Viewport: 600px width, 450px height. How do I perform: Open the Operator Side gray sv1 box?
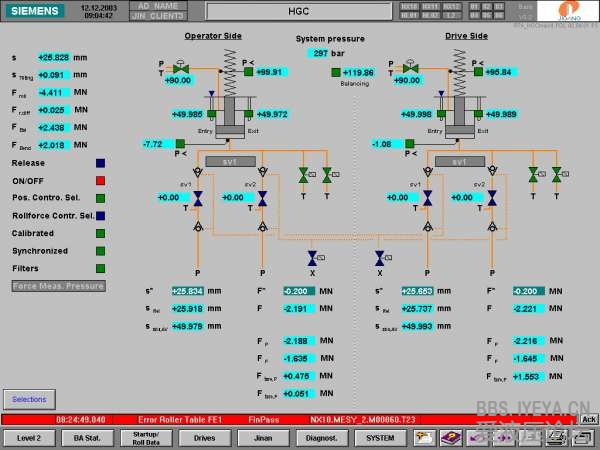pyautogui.click(x=229, y=161)
